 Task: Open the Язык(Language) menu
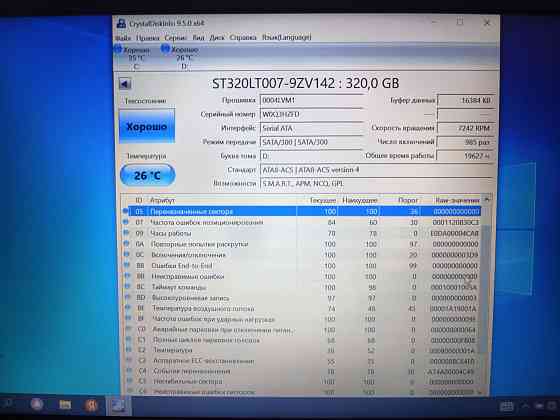coord(287,37)
